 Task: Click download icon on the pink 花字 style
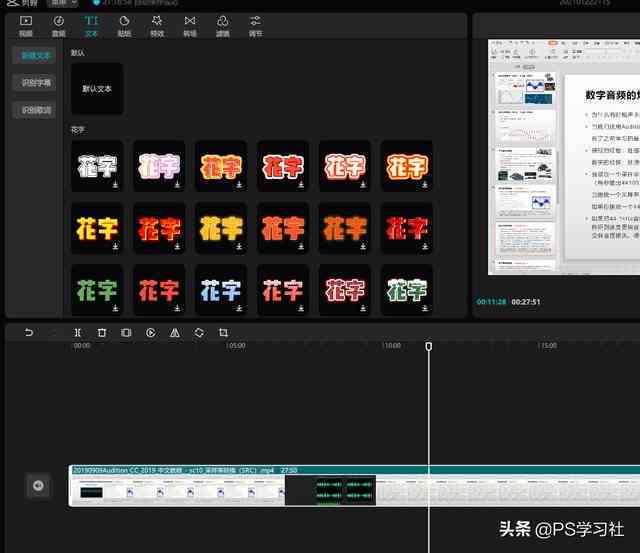178,185
